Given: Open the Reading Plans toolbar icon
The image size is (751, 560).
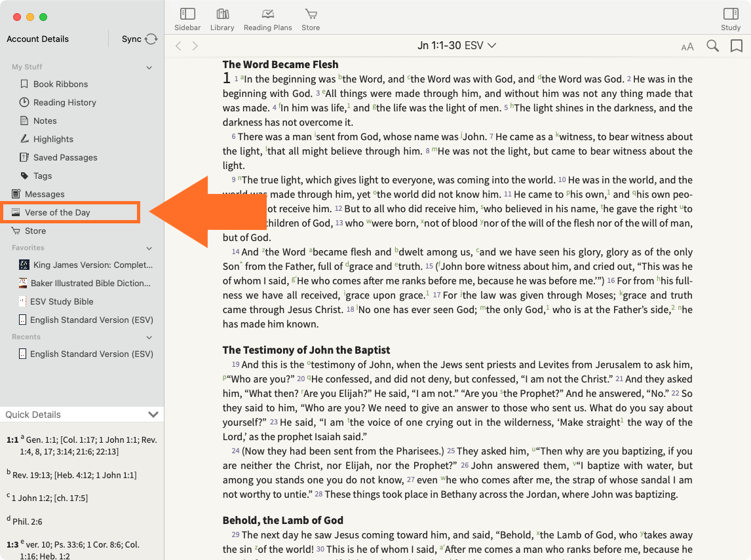Looking at the screenshot, I should point(268,14).
